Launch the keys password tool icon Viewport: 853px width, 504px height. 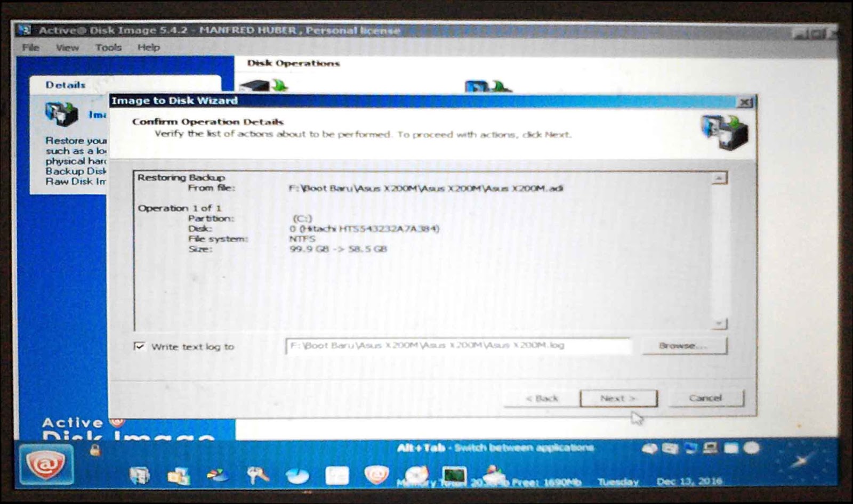tap(257, 475)
